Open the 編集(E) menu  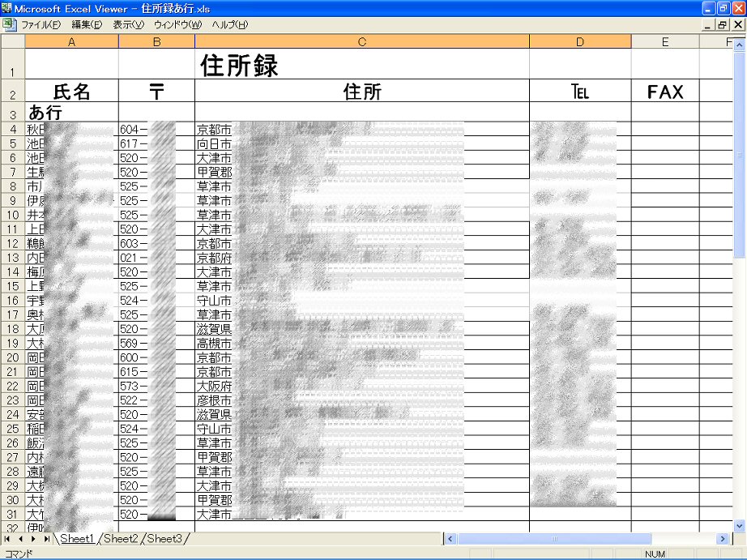click(x=87, y=24)
